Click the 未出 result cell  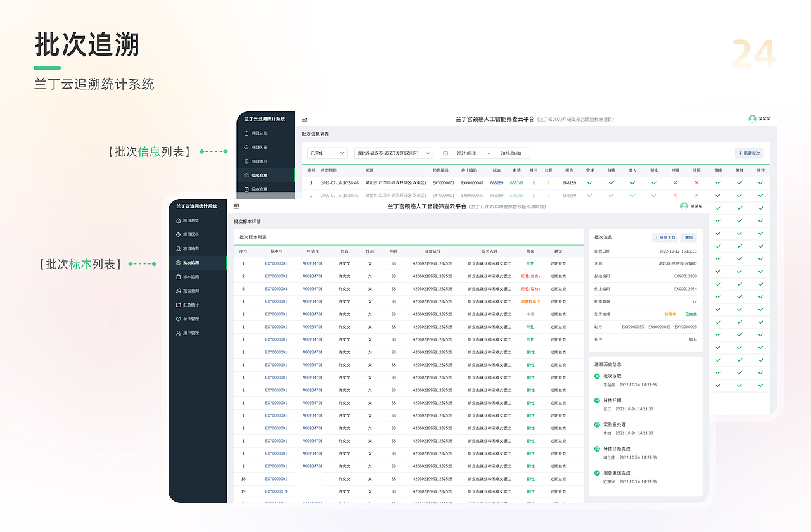pyautogui.click(x=530, y=314)
